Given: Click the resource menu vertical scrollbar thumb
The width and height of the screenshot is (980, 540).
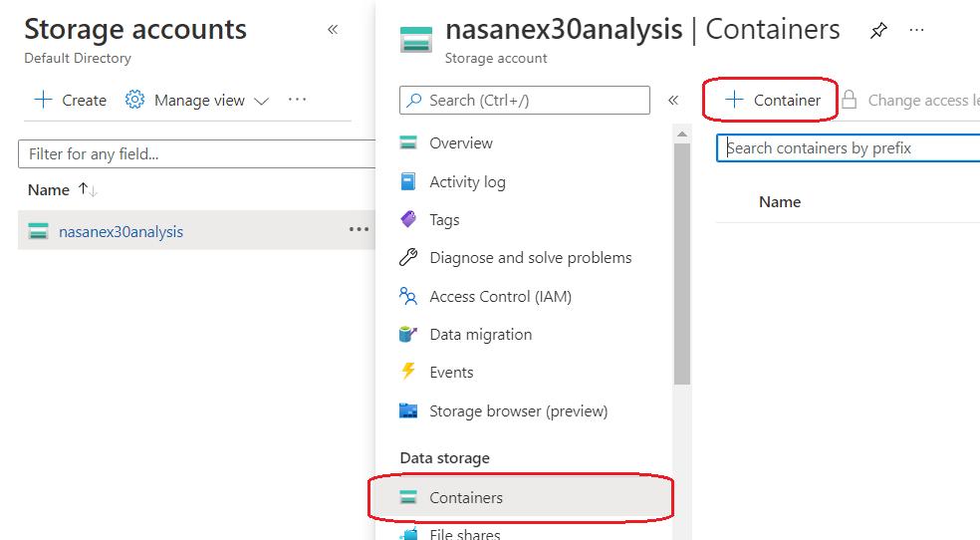Looking at the screenshot, I should [682, 264].
